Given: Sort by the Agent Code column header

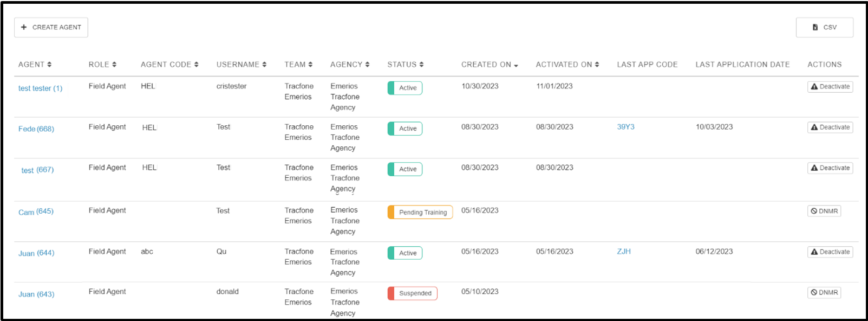Looking at the screenshot, I should [169, 65].
